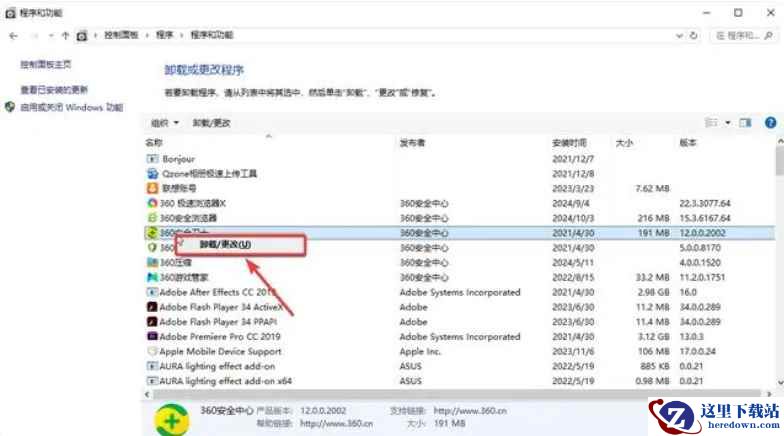Sort by 安装时间 column header
This screenshot has height=436, width=784.
point(570,142)
